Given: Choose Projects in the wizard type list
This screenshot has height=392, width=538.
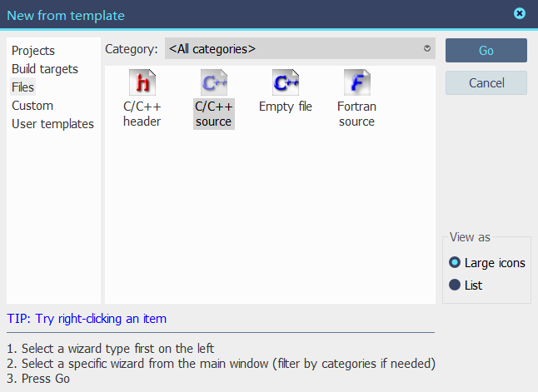Looking at the screenshot, I should tap(33, 51).
